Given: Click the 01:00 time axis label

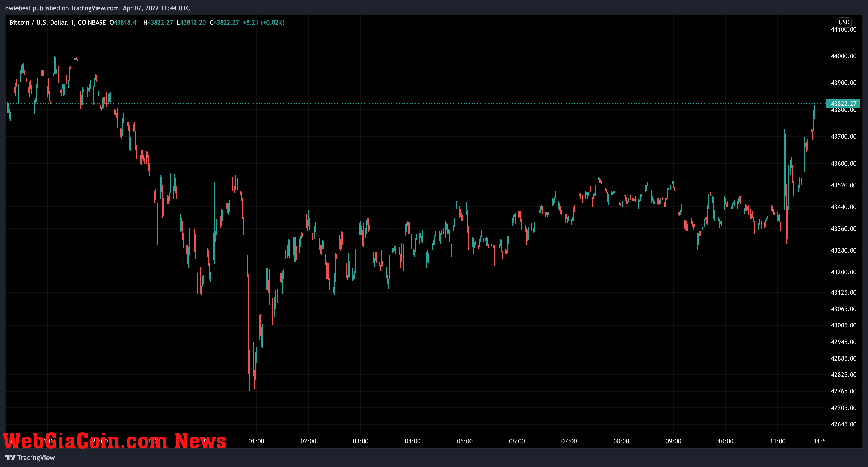Looking at the screenshot, I should tap(256, 441).
